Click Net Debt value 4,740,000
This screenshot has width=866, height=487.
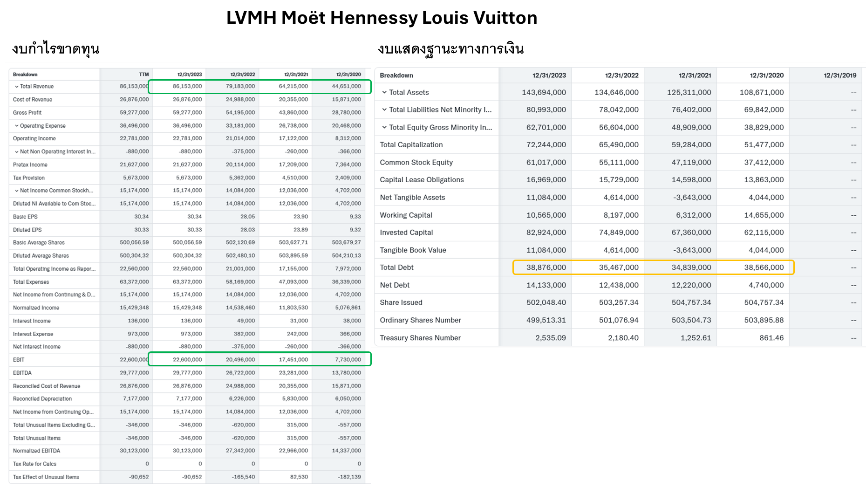coord(766,285)
